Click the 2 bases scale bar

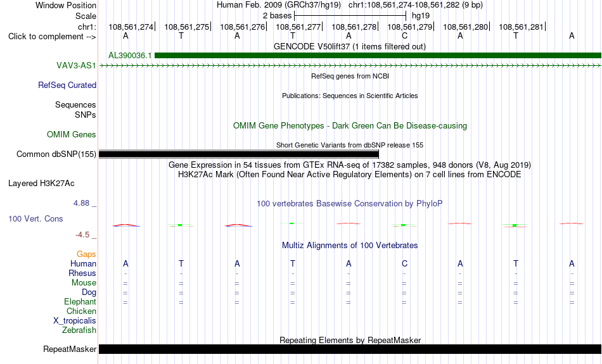(350, 16)
